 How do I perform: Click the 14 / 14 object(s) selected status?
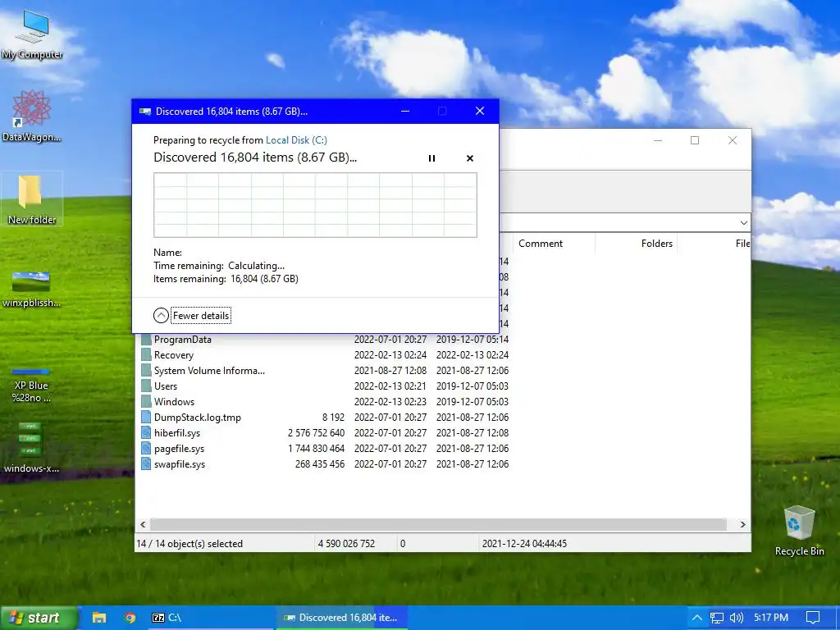click(189, 543)
